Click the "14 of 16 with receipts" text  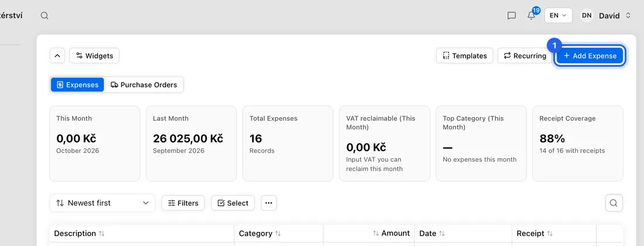(572, 151)
